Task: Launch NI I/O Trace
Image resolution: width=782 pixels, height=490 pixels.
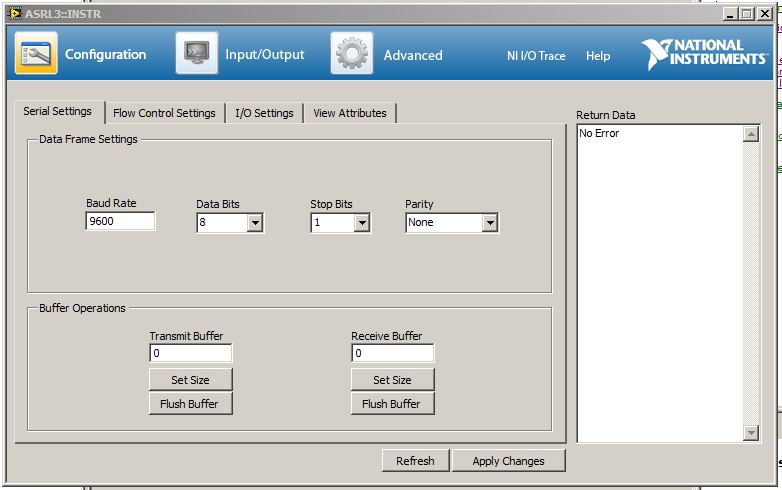Action: pos(536,56)
